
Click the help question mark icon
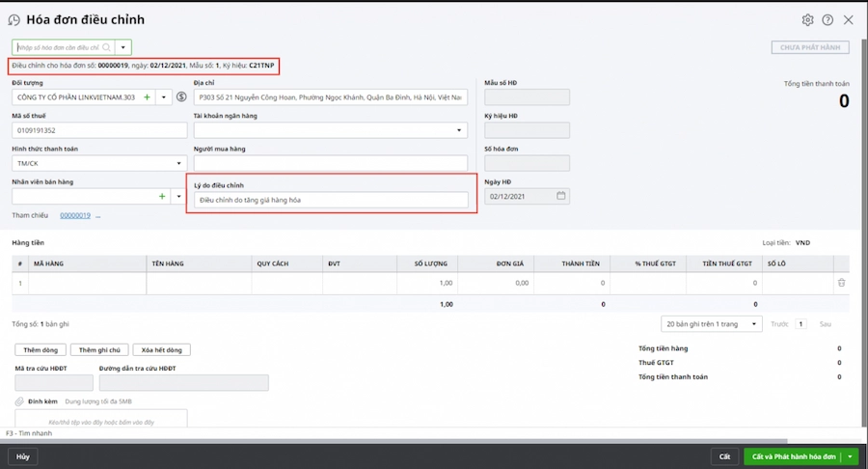click(827, 19)
